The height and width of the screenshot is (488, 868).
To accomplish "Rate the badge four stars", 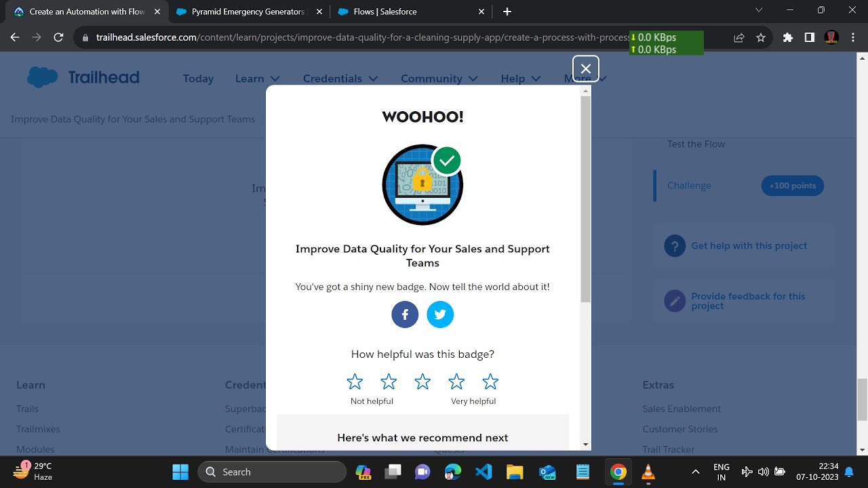I will pos(456,382).
